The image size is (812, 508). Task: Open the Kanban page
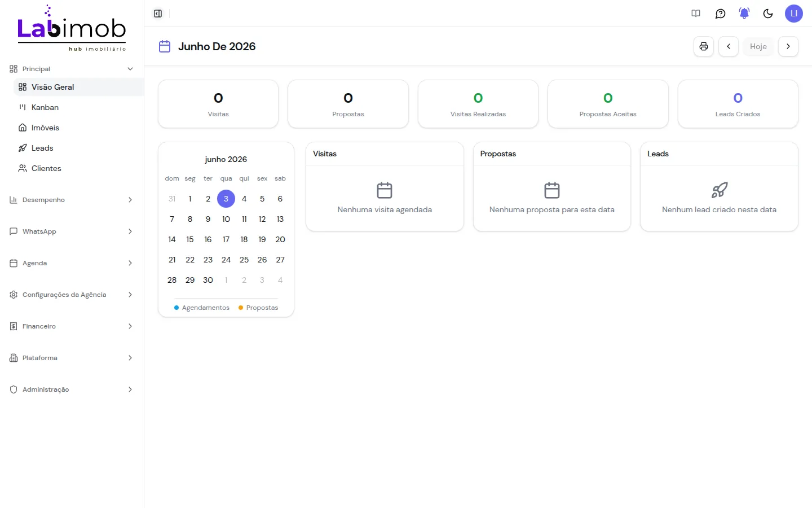point(78,107)
